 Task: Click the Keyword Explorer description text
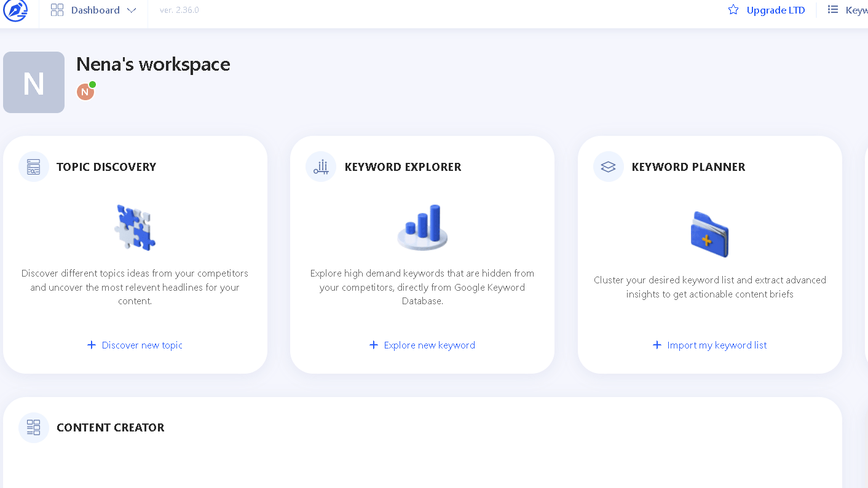[422, 287]
